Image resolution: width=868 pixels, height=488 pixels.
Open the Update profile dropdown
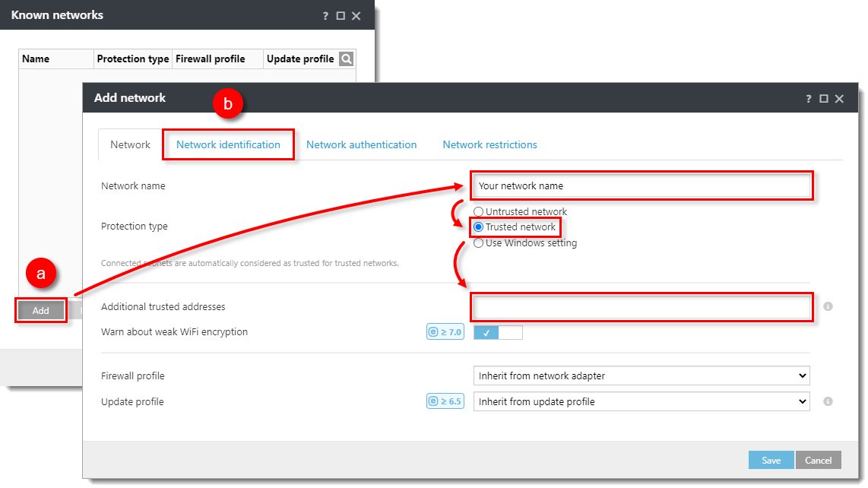click(x=802, y=401)
